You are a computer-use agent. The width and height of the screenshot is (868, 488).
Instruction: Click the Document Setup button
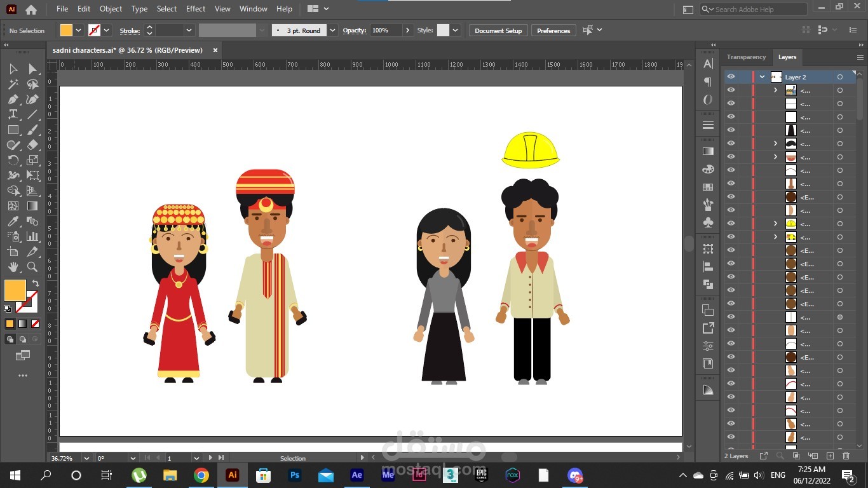tap(498, 30)
